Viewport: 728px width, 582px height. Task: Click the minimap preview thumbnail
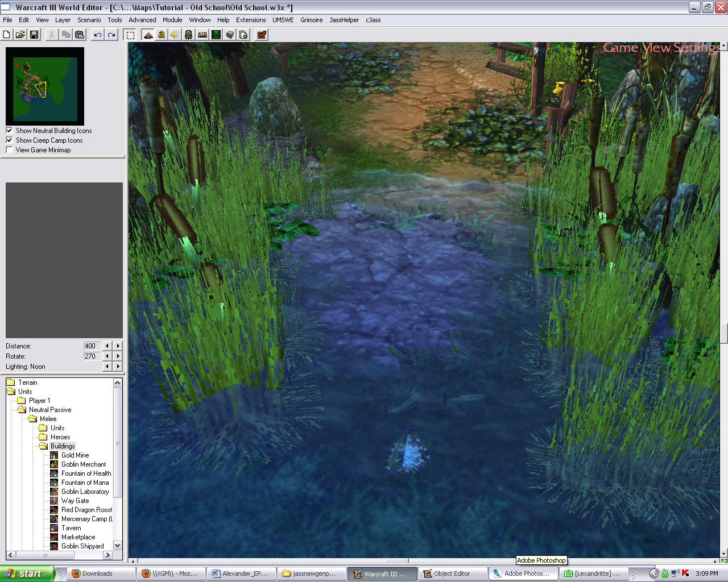(x=45, y=86)
